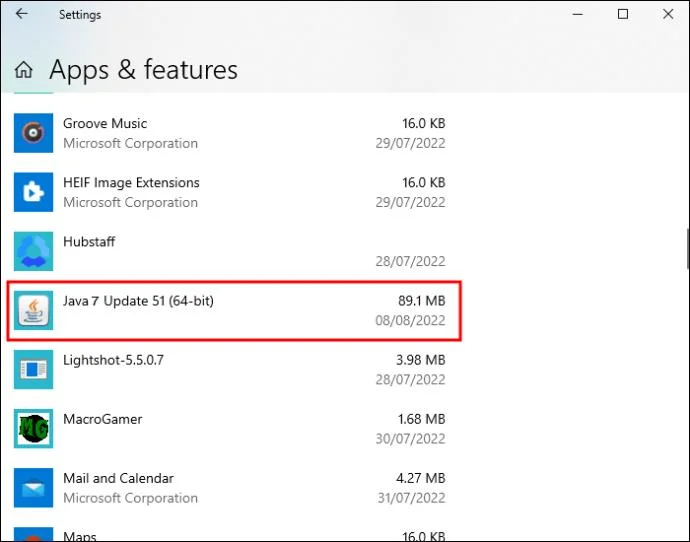Select Java 7 Update 51 (64-bit)

138,301
